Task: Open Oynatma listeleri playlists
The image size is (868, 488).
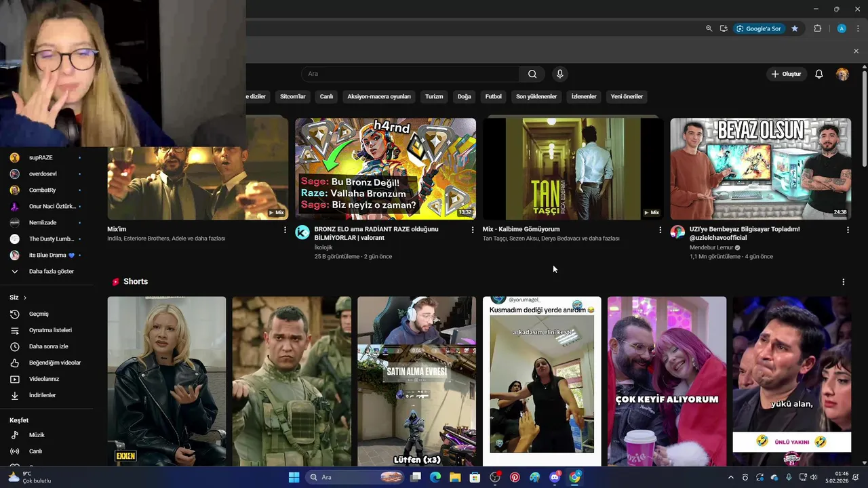Action: coord(46,330)
